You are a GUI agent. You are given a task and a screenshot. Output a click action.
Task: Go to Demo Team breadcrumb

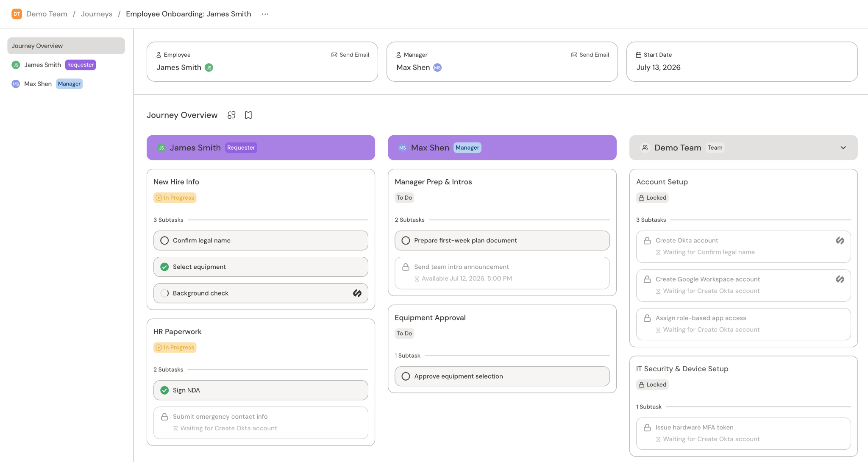point(47,14)
